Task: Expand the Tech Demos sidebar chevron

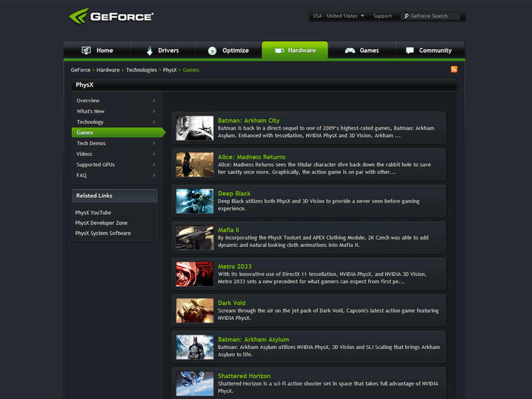Action: click(x=154, y=143)
